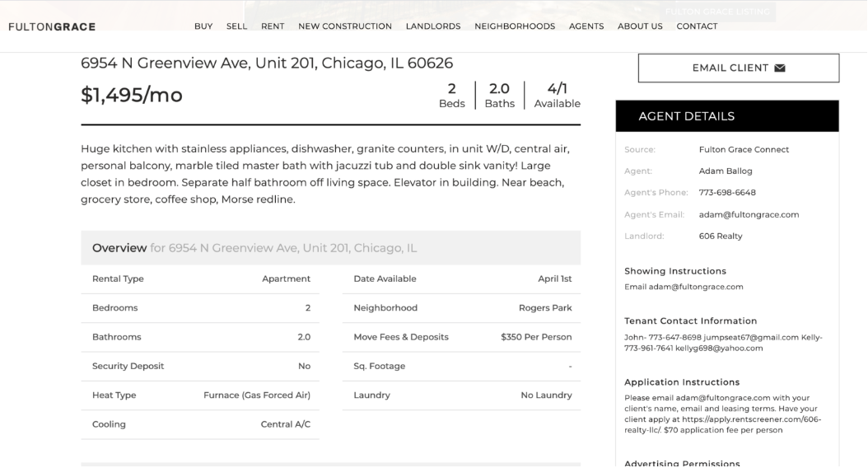Click the Date Available label
The width and height of the screenshot is (868, 468).
coord(385,278)
